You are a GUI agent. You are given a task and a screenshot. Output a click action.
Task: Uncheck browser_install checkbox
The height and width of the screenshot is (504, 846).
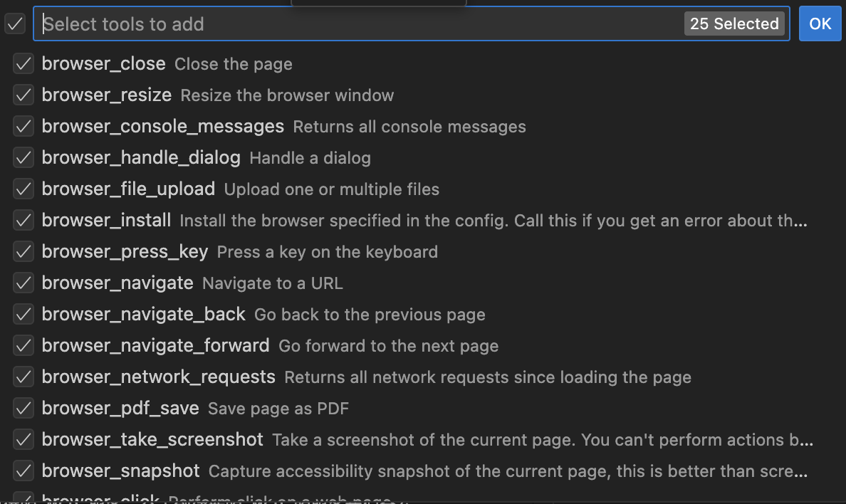(x=23, y=220)
